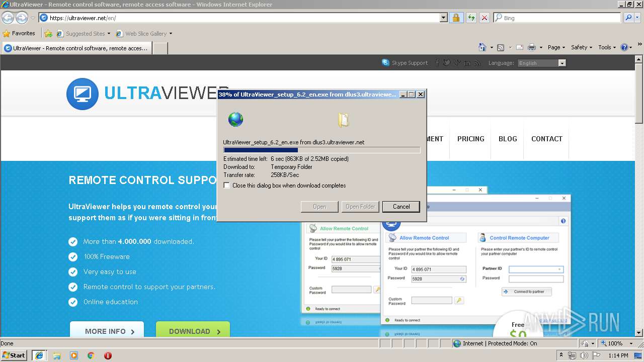Open a new blank tab
The image size is (644, 362).
tap(160, 48)
